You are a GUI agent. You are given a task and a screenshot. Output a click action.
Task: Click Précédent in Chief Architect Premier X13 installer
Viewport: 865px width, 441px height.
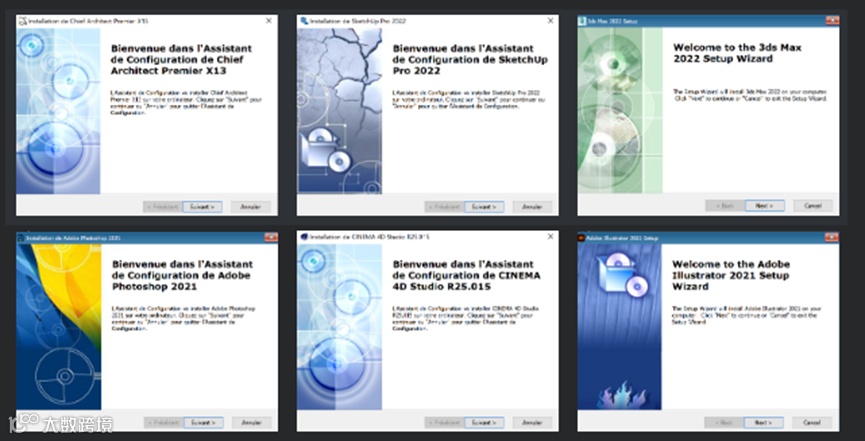pos(163,207)
